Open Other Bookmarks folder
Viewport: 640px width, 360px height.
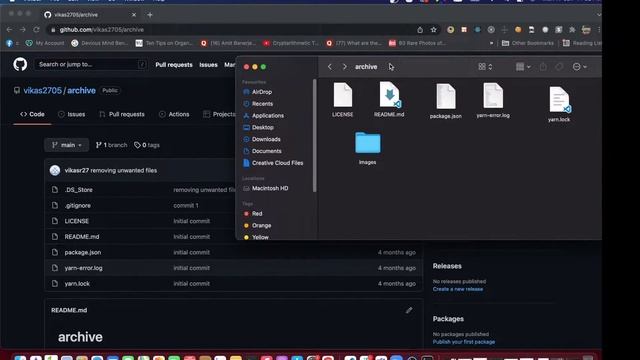(527, 43)
